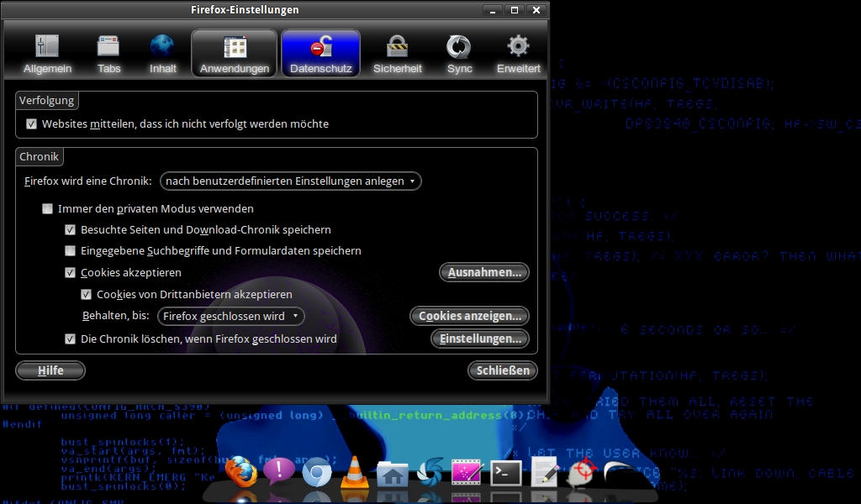
Task: Open the Inhalt pane with globe icon
Action: pyautogui.click(x=162, y=53)
